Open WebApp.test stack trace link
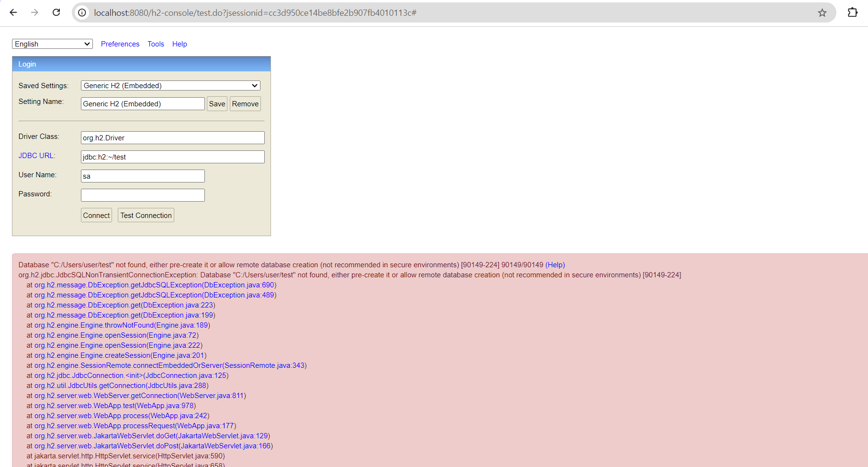 tap(115, 406)
